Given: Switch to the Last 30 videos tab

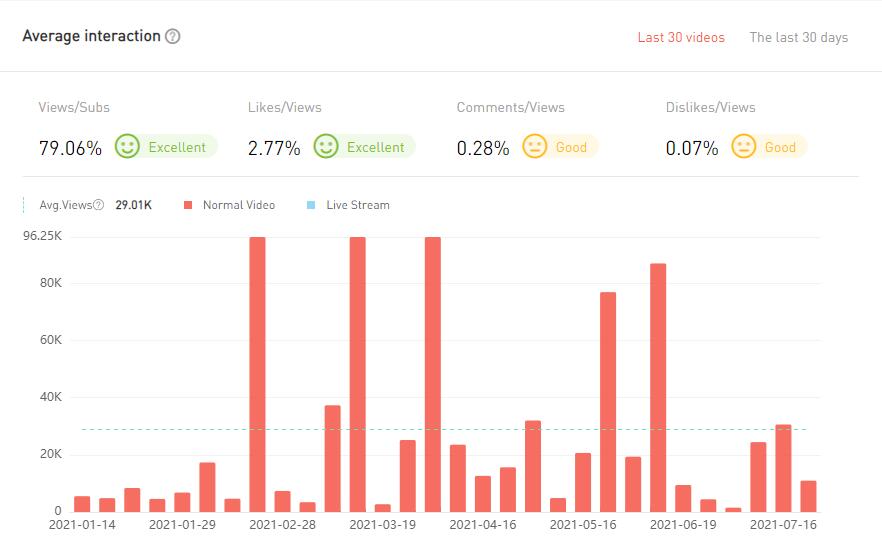Looking at the screenshot, I should tap(681, 38).
